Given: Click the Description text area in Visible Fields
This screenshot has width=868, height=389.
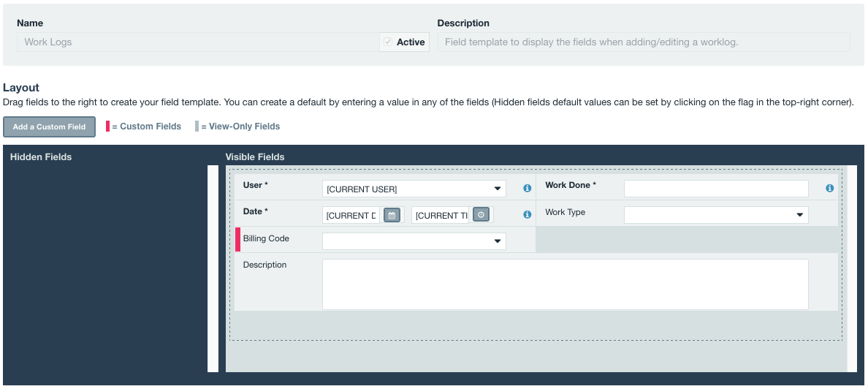Looking at the screenshot, I should [566, 284].
